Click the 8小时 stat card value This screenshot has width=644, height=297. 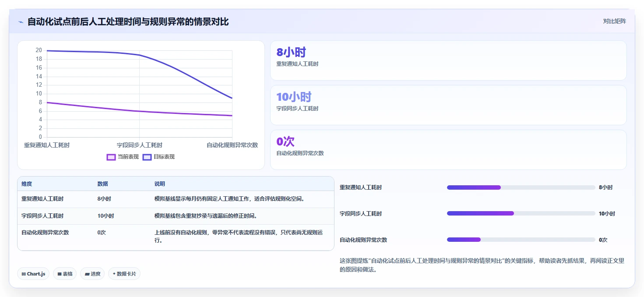tap(291, 53)
